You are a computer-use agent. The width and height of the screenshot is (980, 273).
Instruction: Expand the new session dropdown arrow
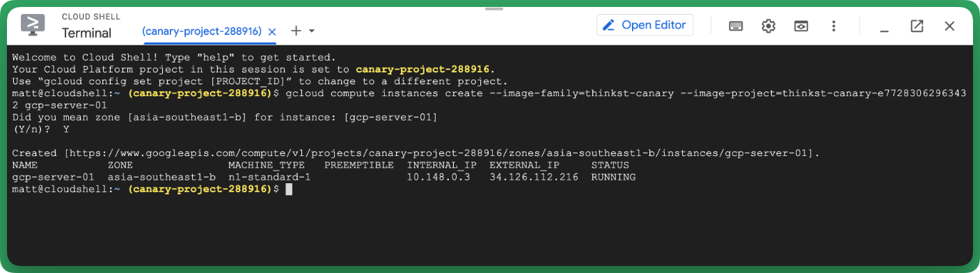point(312,31)
